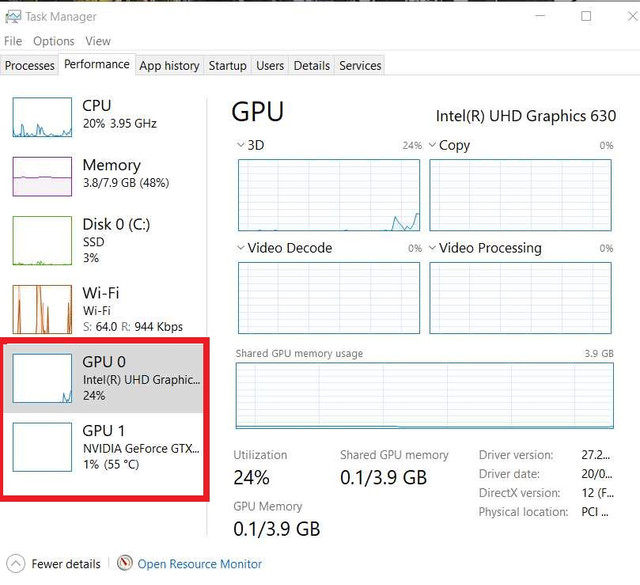Switch to the Processes tab
The image size is (640, 585).
(x=29, y=65)
